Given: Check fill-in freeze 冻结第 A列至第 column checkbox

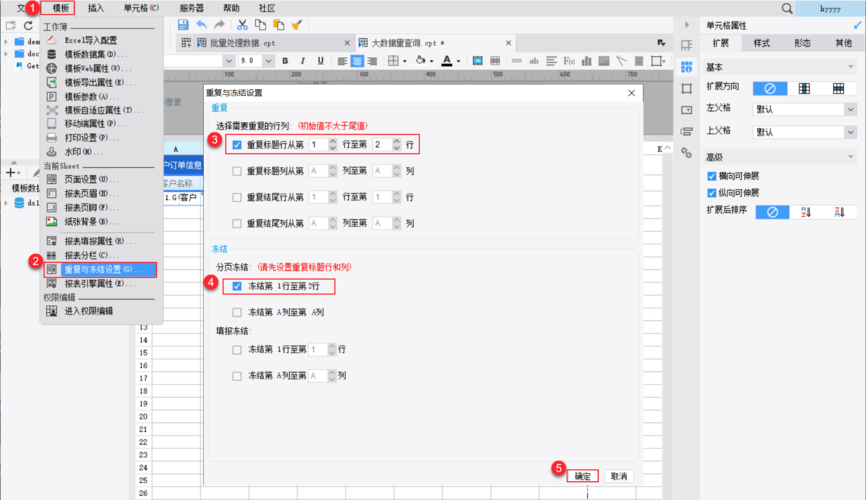Looking at the screenshot, I should (237, 376).
